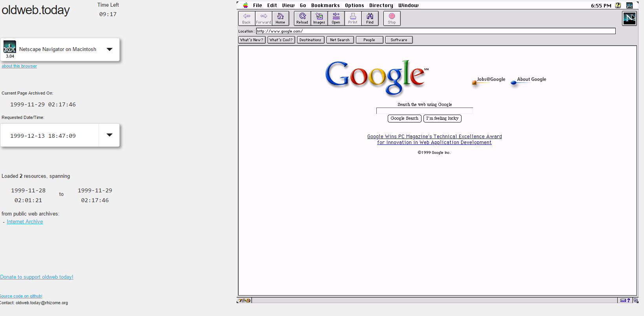Click the Back toolbar button
The image size is (644, 316).
(246, 18)
